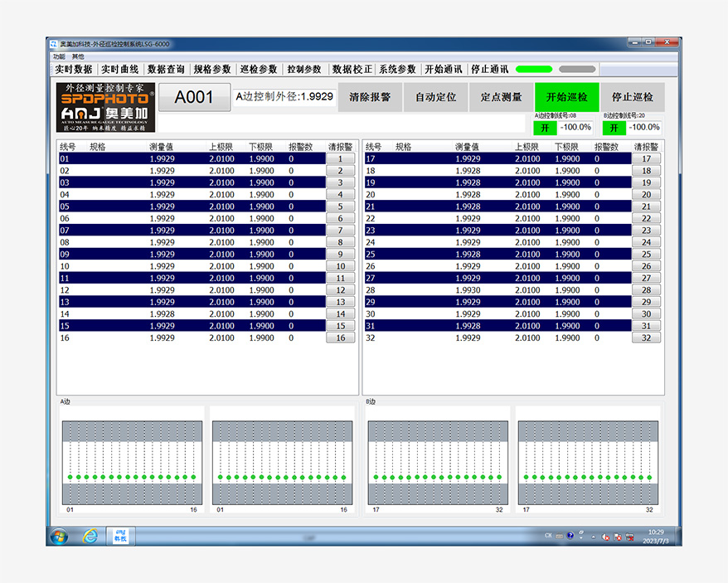Clear alarm for line 09
This screenshot has height=583, width=728.
pos(340,255)
